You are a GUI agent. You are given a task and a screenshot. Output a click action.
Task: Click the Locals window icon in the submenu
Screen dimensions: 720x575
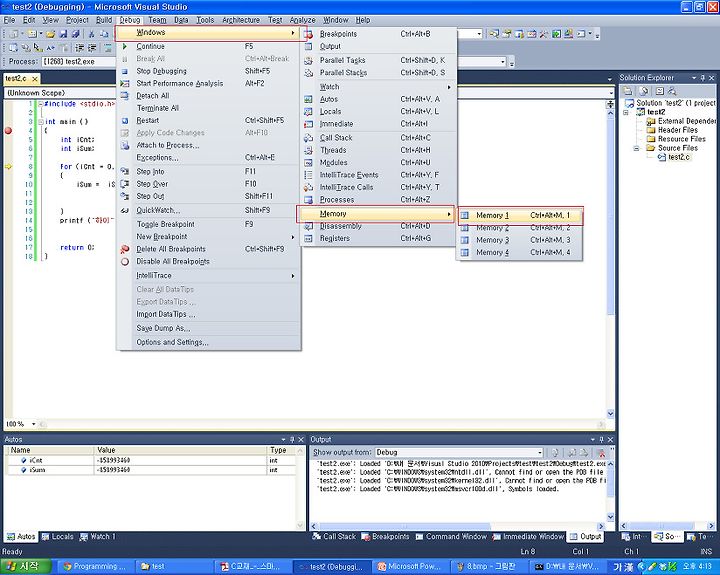point(309,112)
